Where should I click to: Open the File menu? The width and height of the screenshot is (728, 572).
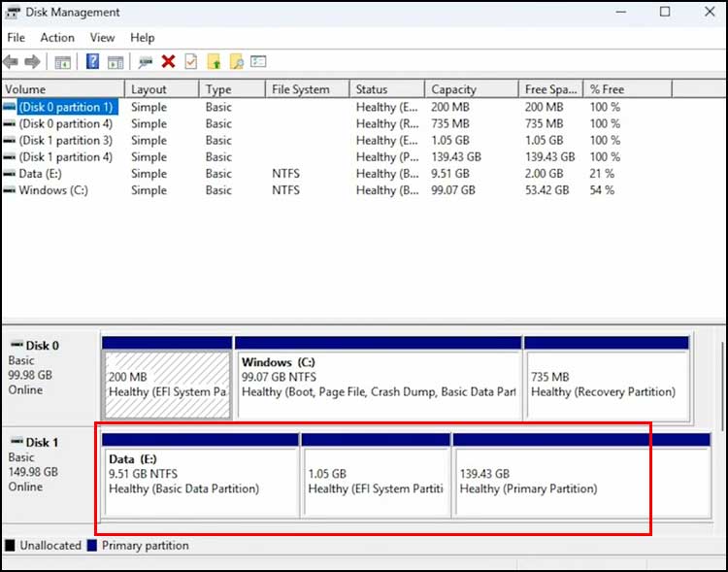pos(17,38)
